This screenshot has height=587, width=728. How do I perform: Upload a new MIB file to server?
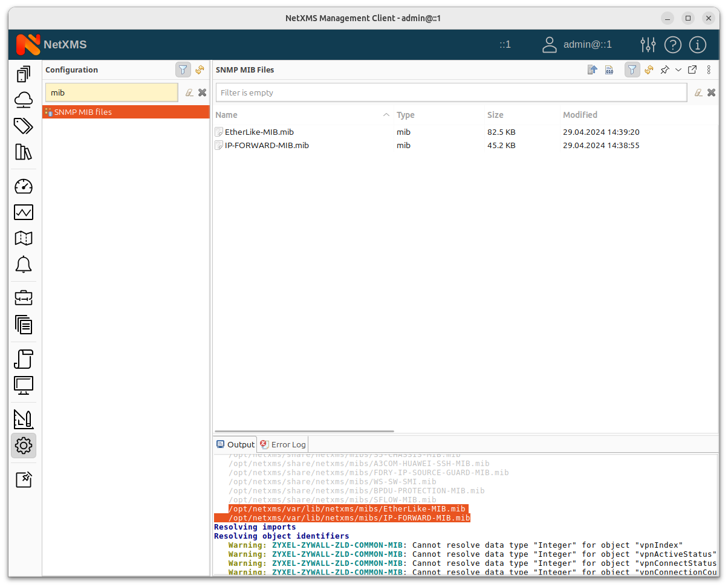(x=592, y=70)
